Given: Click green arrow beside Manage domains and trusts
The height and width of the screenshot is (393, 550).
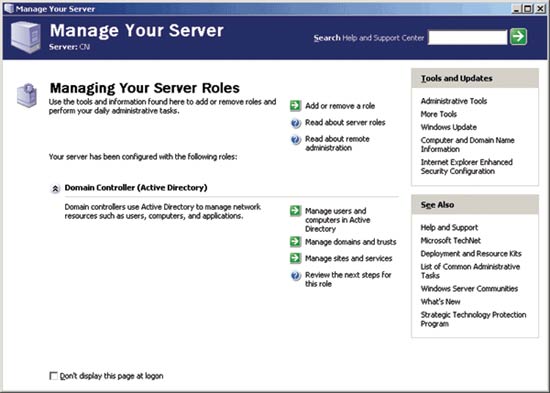Looking at the screenshot, I should coord(295,241).
